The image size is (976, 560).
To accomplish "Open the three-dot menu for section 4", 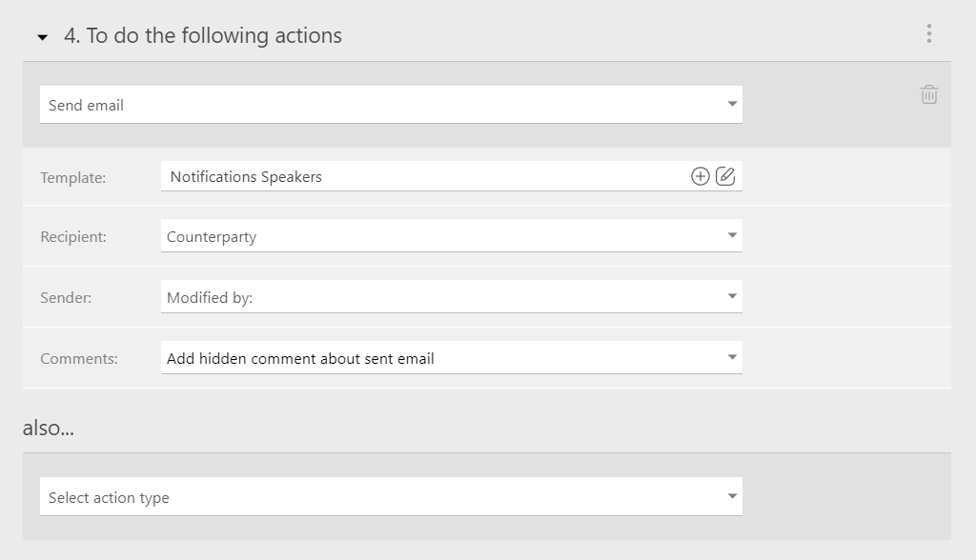I will 928,33.
